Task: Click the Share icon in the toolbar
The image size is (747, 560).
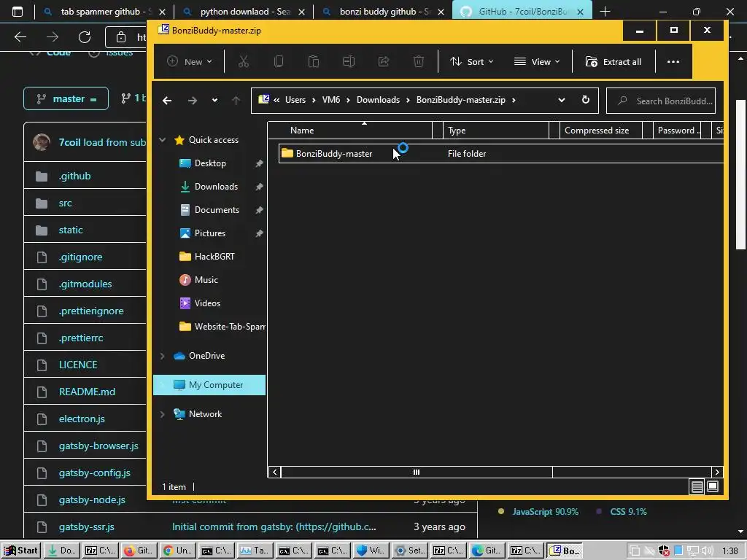Action: tap(384, 61)
